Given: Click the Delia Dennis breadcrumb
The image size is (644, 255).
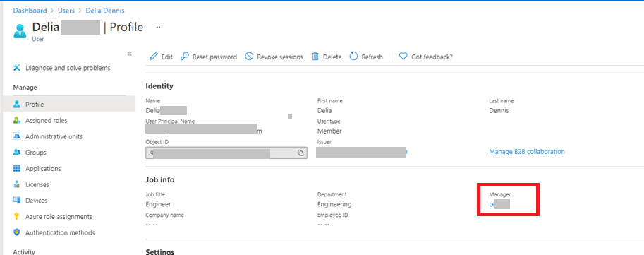Looking at the screenshot, I should [x=105, y=11].
